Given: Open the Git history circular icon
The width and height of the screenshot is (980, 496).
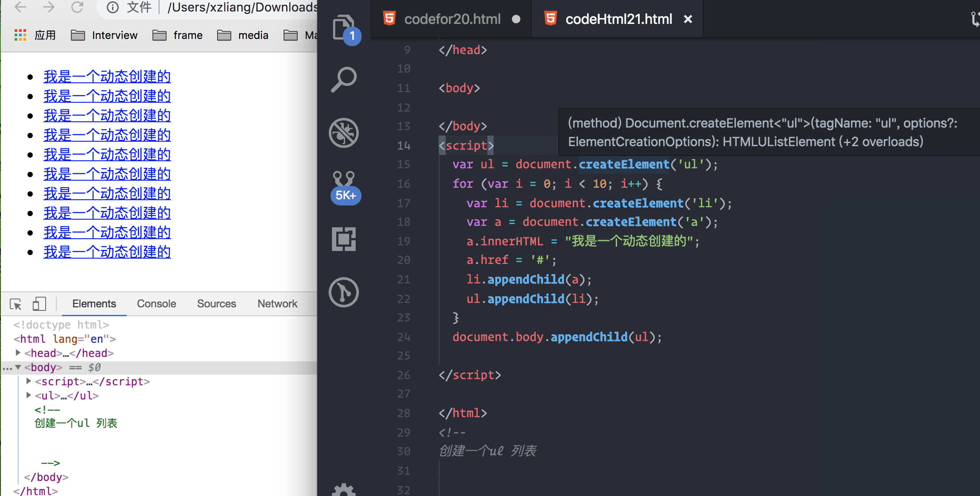Looking at the screenshot, I should (343, 292).
